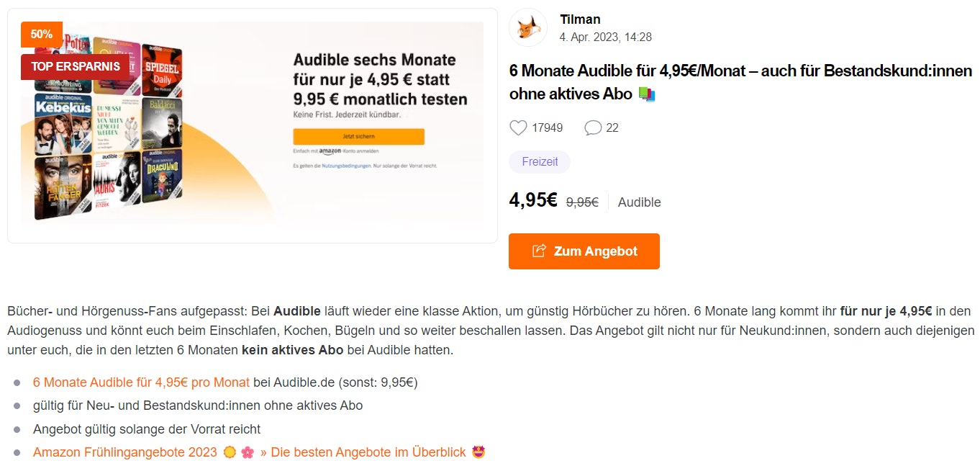Open the Audible merchant link beside the price

point(639,202)
